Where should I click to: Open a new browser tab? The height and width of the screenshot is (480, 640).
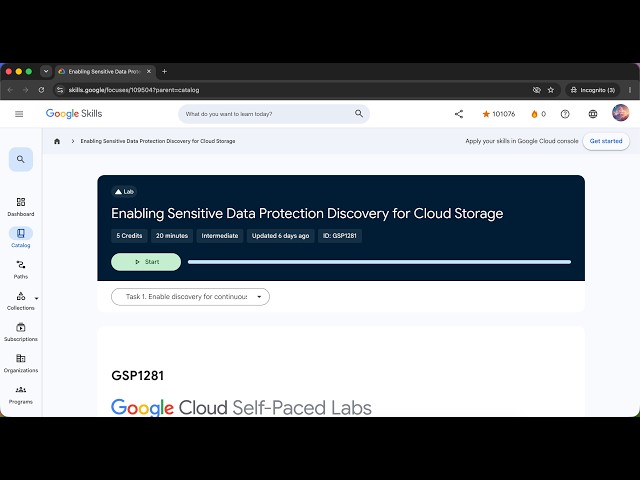[164, 71]
